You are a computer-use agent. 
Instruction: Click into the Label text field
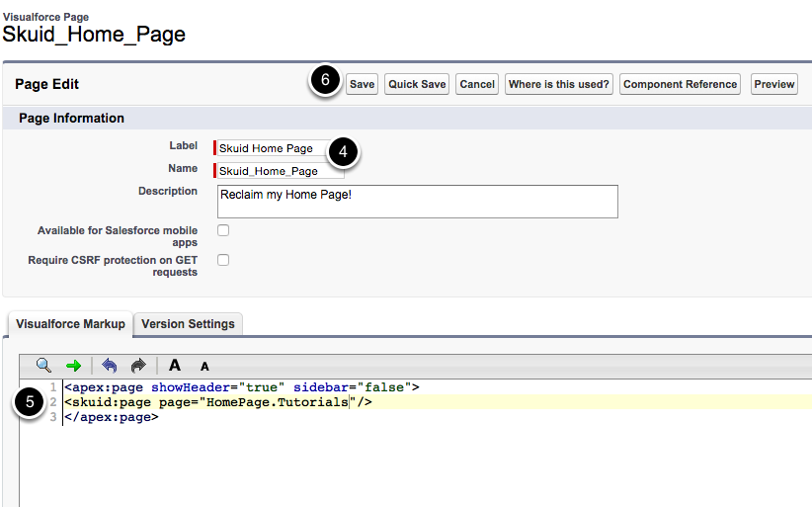coord(272,148)
